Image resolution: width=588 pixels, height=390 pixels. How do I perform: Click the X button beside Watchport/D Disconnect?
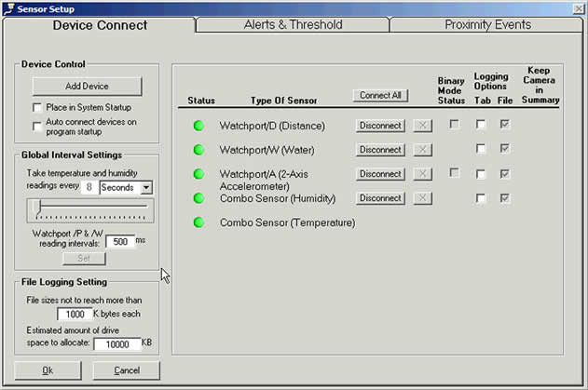[422, 126]
